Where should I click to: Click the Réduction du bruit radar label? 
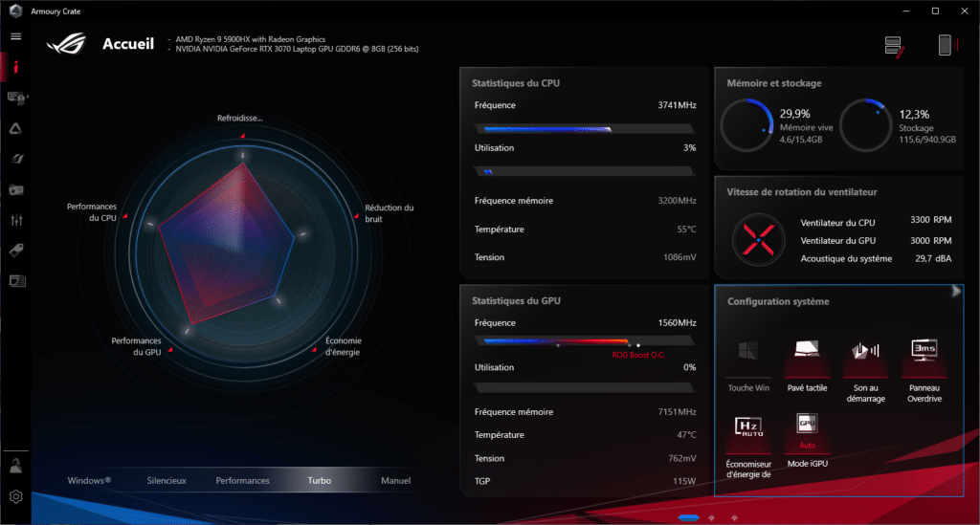389,213
